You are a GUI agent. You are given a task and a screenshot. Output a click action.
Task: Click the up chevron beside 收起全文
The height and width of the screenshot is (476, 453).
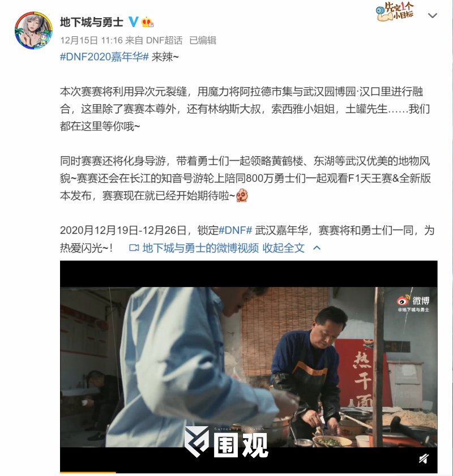[x=317, y=248]
